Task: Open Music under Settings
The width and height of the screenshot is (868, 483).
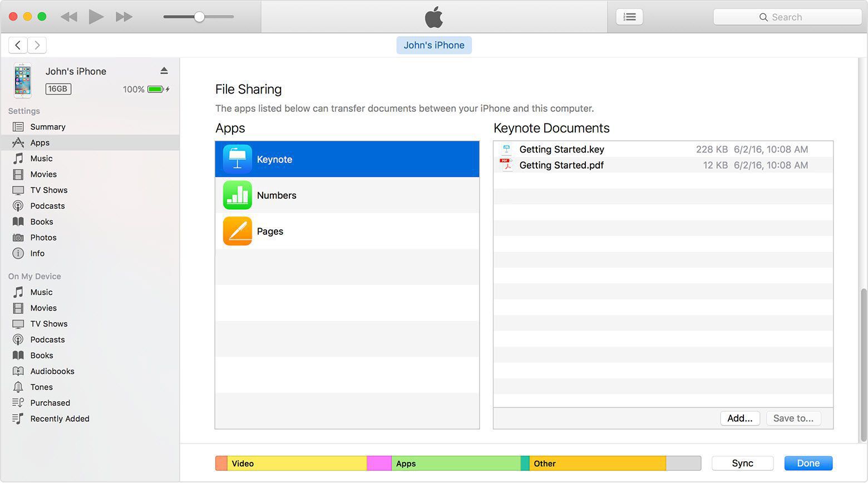Action: [90, 159]
